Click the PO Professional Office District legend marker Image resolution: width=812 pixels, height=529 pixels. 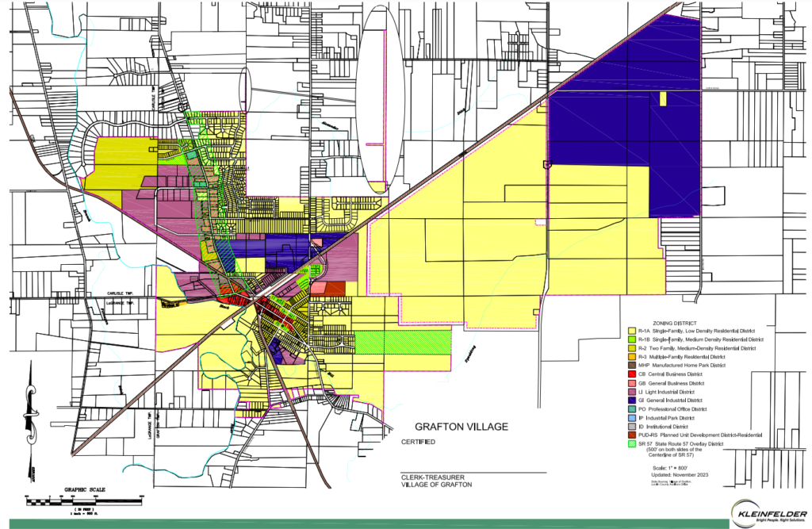click(631, 409)
